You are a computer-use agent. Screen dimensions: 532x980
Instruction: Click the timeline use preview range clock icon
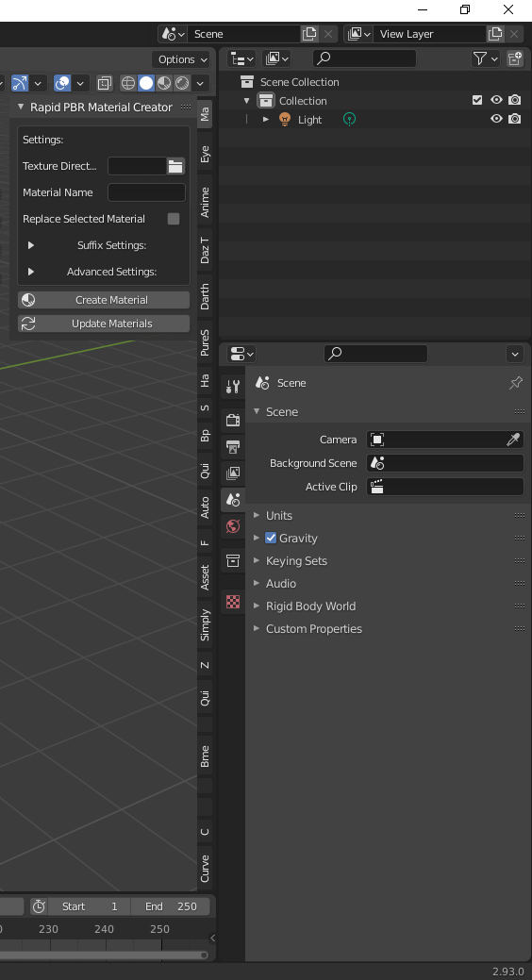click(x=39, y=906)
